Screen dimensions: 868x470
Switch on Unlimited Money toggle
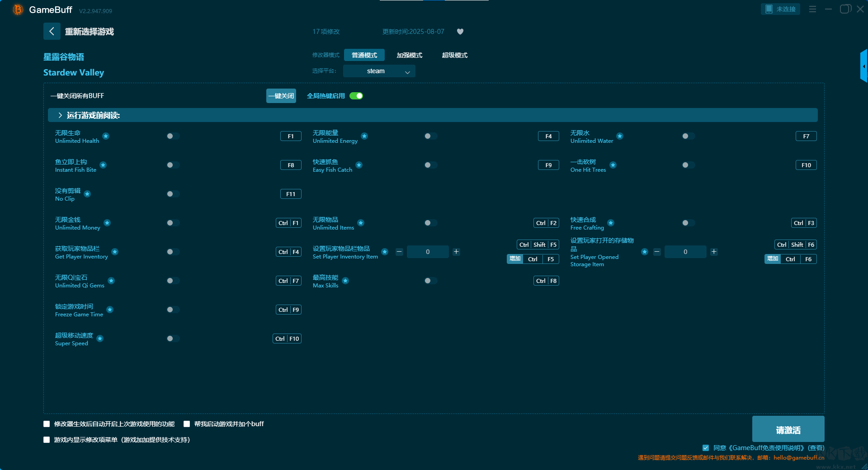173,223
